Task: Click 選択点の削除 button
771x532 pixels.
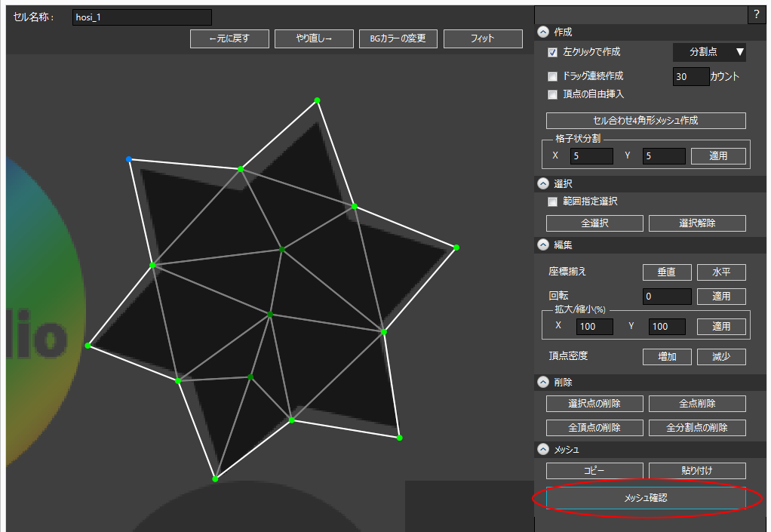Action: (x=594, y=404)
